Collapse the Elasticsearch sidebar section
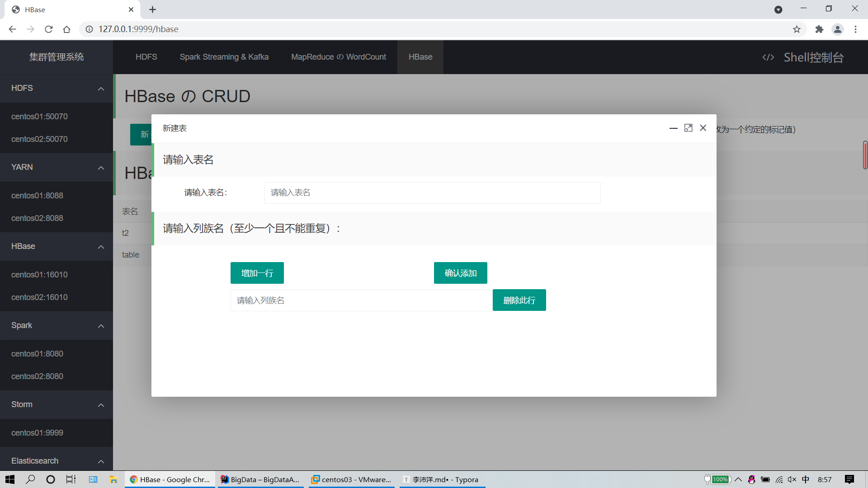The width and height of the screenshot is (868, 488). pos(101,461)
